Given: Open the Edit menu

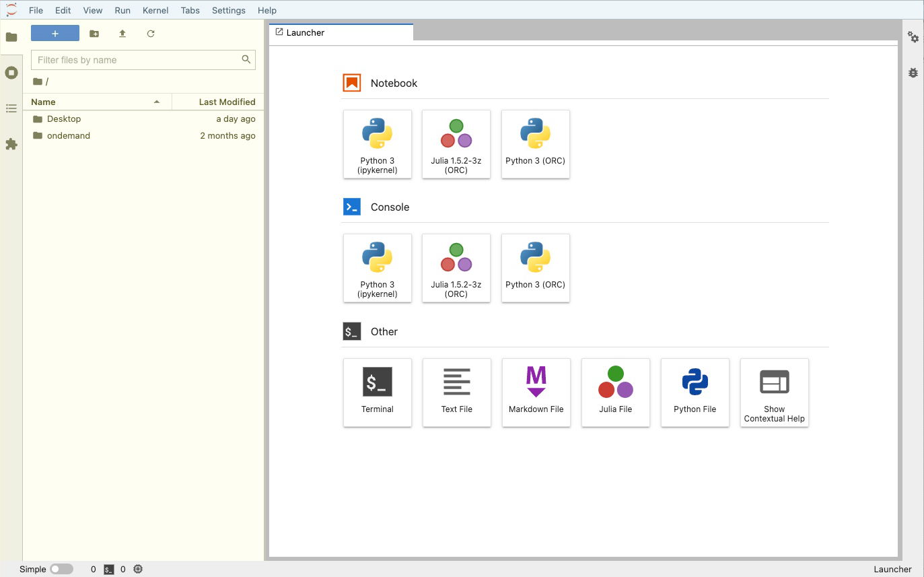Looking at the screenshot, I should [63, 10].
